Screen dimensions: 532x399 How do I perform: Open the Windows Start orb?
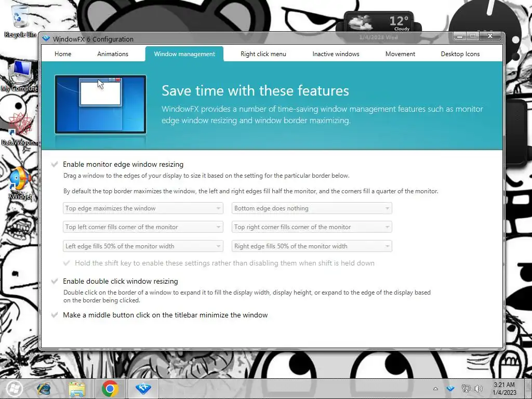click(x=14, y=389)
